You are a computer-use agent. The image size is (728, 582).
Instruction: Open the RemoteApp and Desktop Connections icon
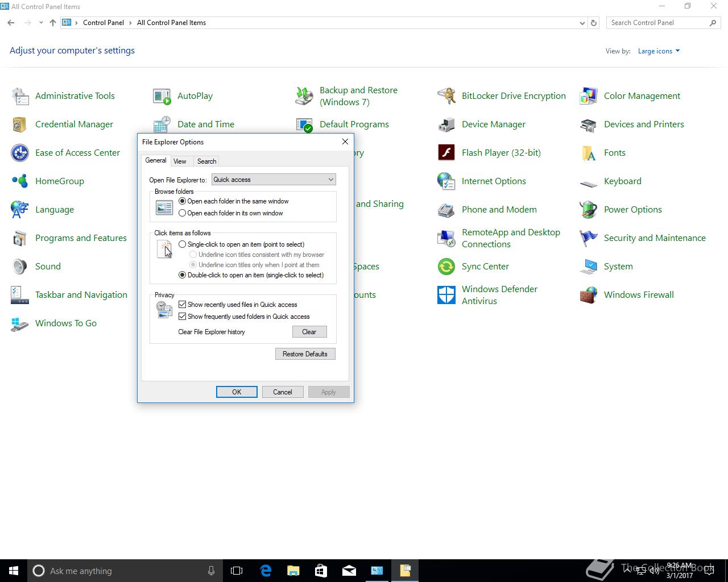point(446,238)
